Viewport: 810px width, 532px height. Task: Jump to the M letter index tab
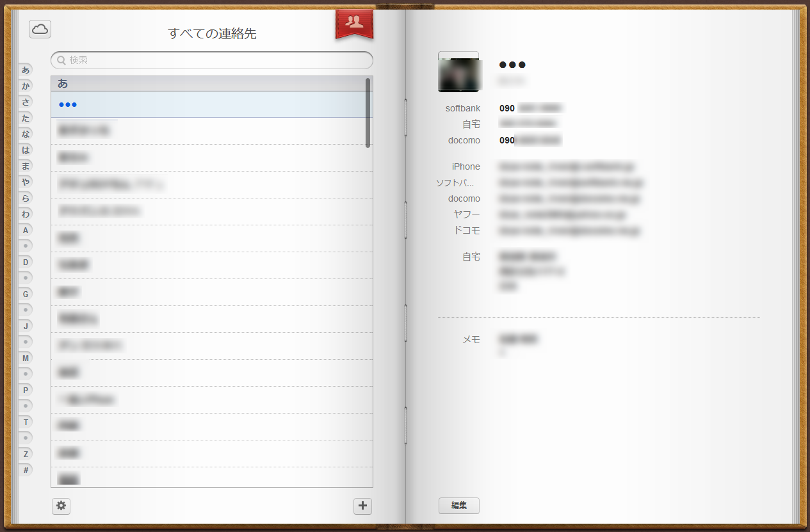pos(26,358)
